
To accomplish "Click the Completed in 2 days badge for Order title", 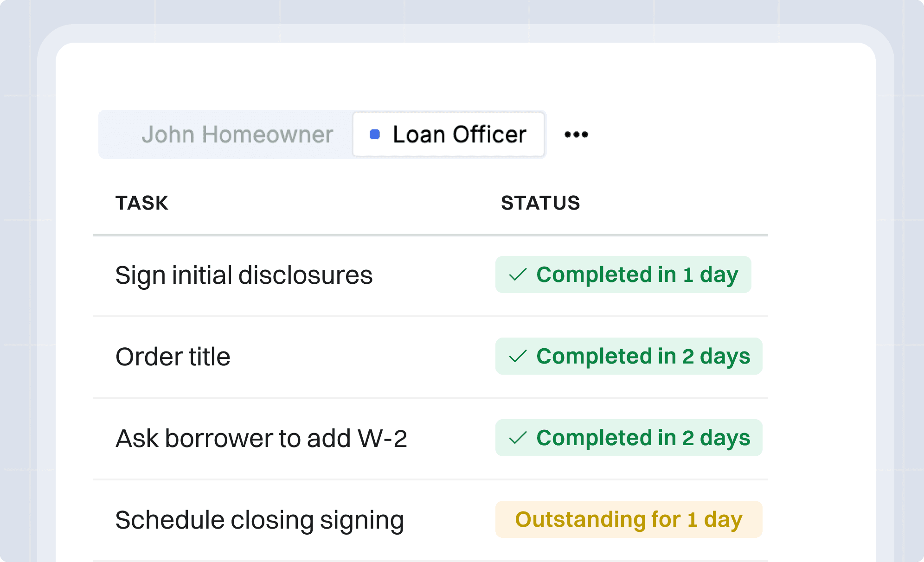I will click(629, 356).
